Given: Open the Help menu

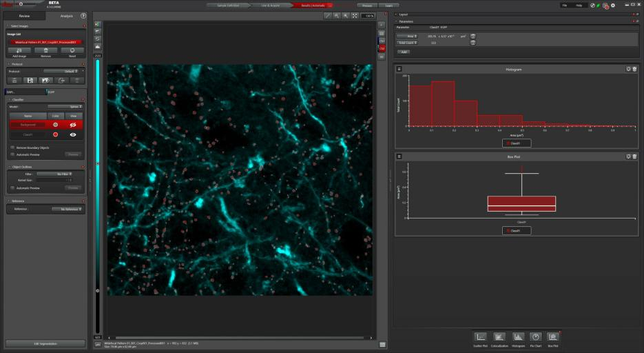Looking at the screenshot, I should click(579, 6).
